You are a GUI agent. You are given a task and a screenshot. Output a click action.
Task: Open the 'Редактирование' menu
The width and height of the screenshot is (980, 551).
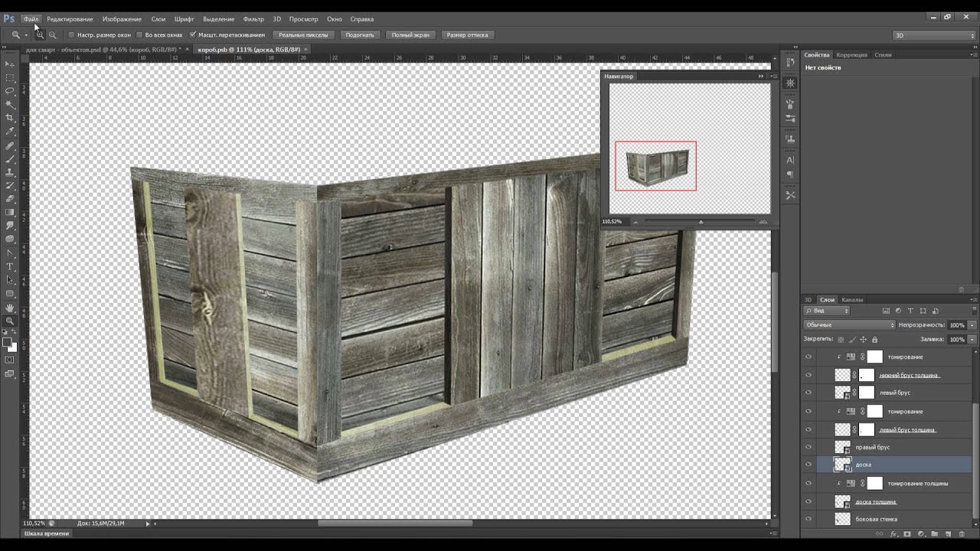[x=70, y=18]
